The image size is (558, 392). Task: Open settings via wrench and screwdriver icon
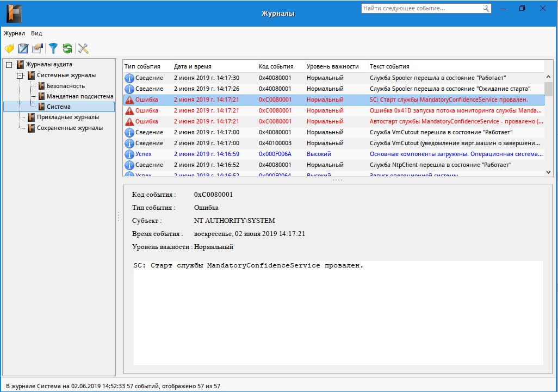pyautogui.click(x=83, y=48)
